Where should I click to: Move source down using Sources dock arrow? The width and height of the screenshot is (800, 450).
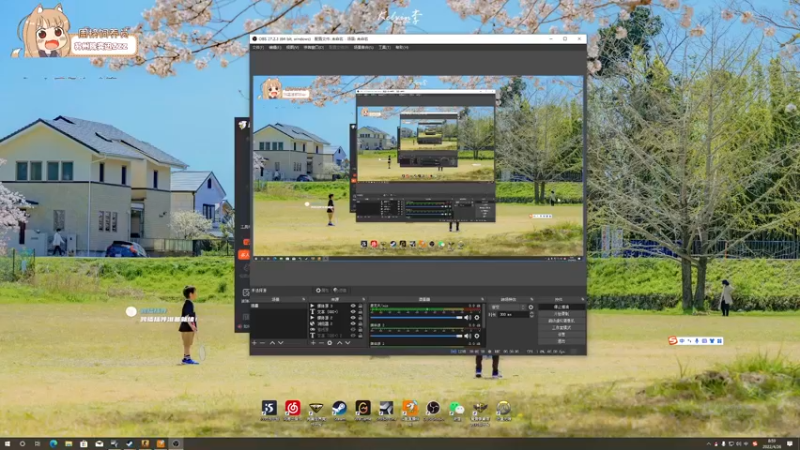tap(348, 343)
